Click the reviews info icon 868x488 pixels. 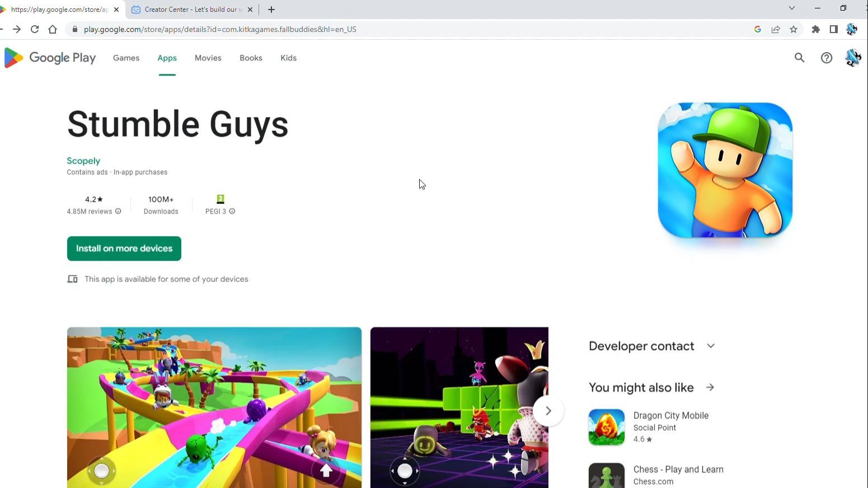(118, 212)
